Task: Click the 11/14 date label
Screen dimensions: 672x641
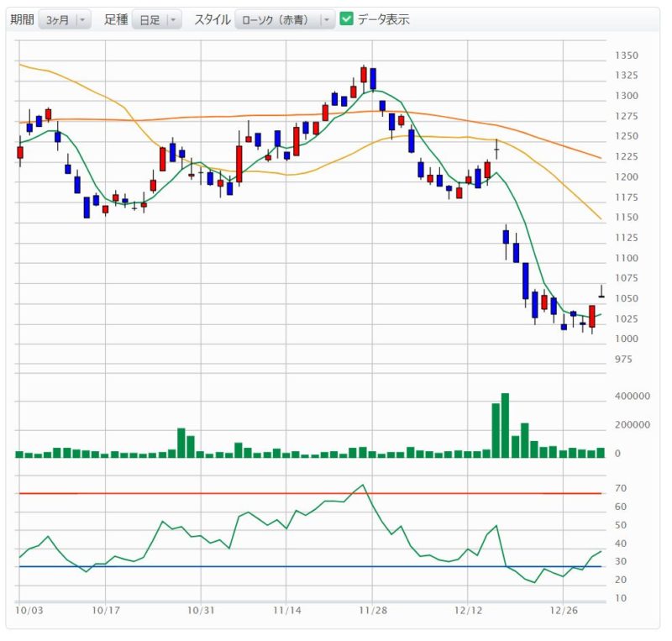Action: [x=287, y=610]
